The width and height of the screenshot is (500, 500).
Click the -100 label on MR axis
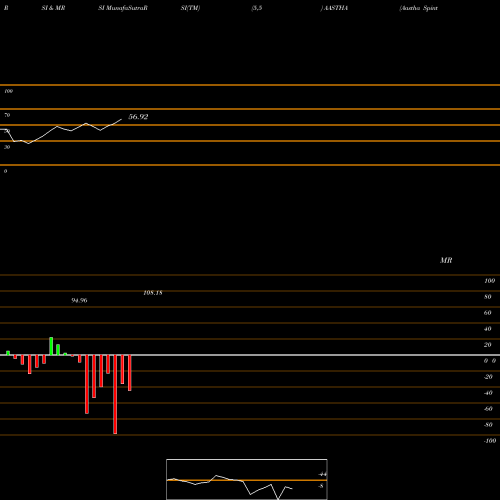pyautogui.click(x=490, y=441)
